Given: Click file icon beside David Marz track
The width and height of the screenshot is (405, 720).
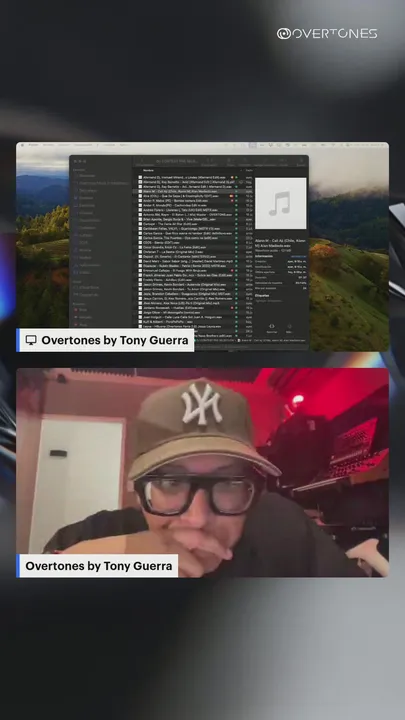Looking at the screenshot, I should coord(141,261).
